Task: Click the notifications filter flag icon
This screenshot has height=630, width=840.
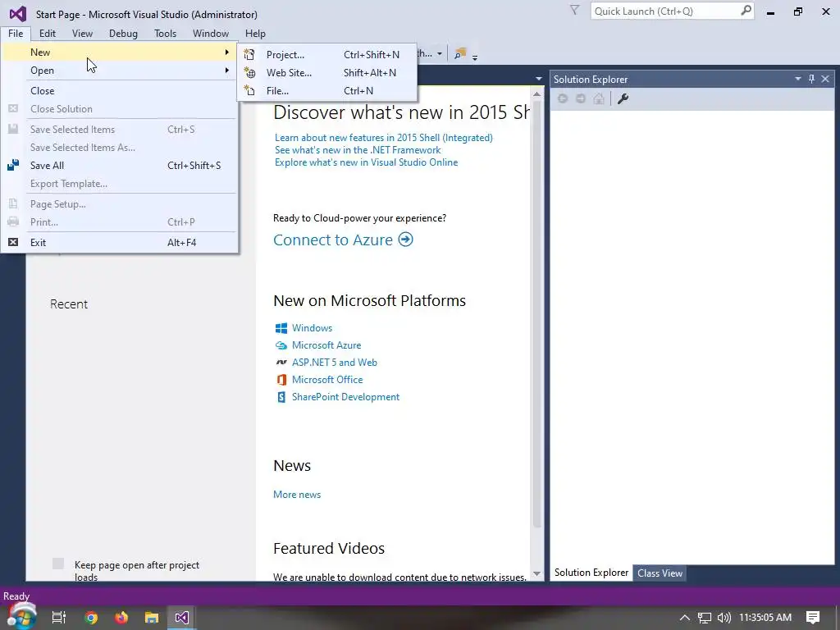Action: (x=574, y=10)
